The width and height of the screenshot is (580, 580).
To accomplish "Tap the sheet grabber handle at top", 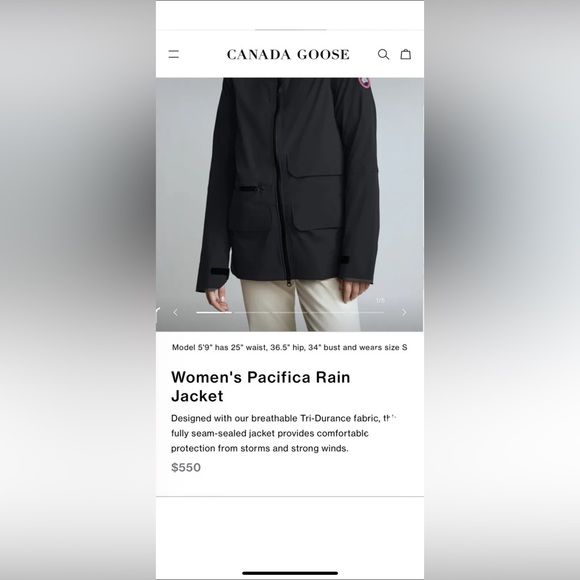I will (x=290, y=30).
